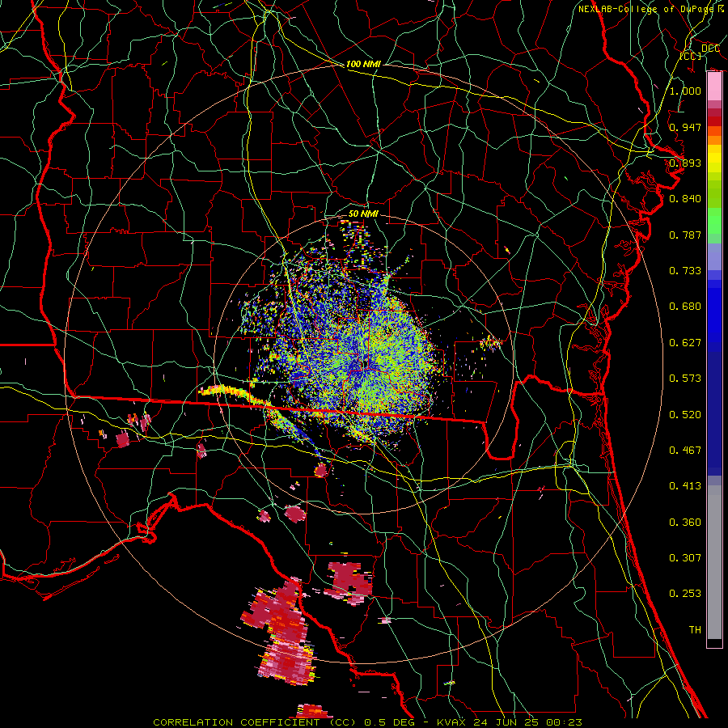This screenshot has height=728, width=728.
Task: Click the 0.733 scale label
Action: coord(685,271)
